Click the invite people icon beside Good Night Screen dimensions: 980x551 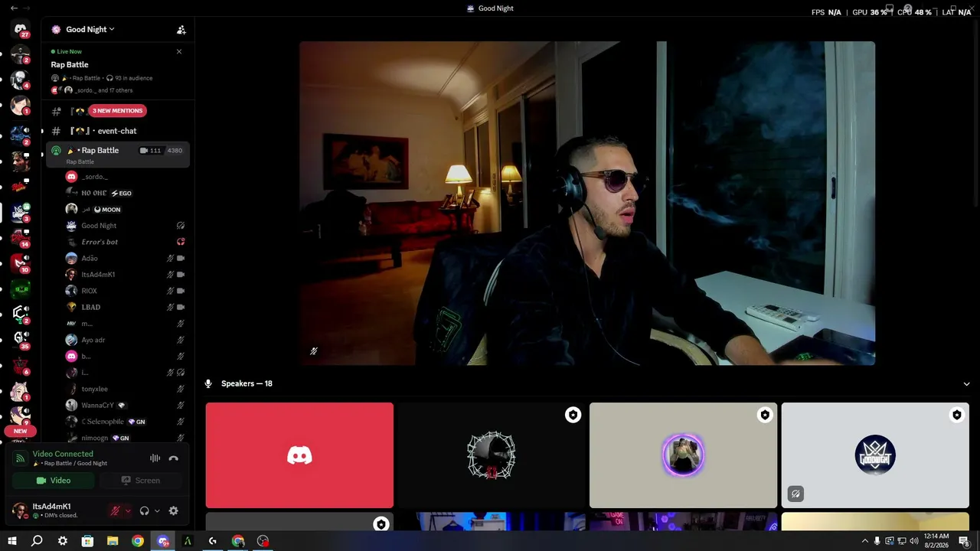181,30
